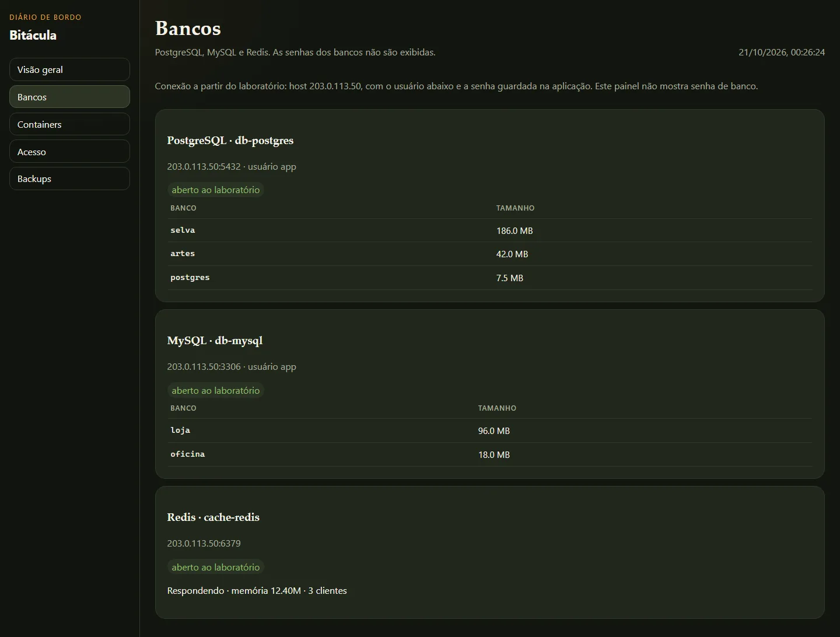Click the Redis 'aberto ao laboratório' badge

216,567
